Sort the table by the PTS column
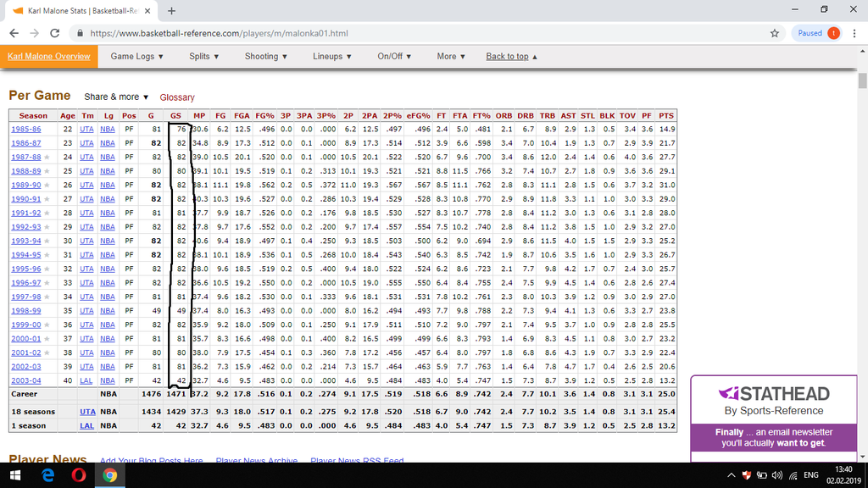The height and width of the screenshot is (488, 868). pos(666,115)
